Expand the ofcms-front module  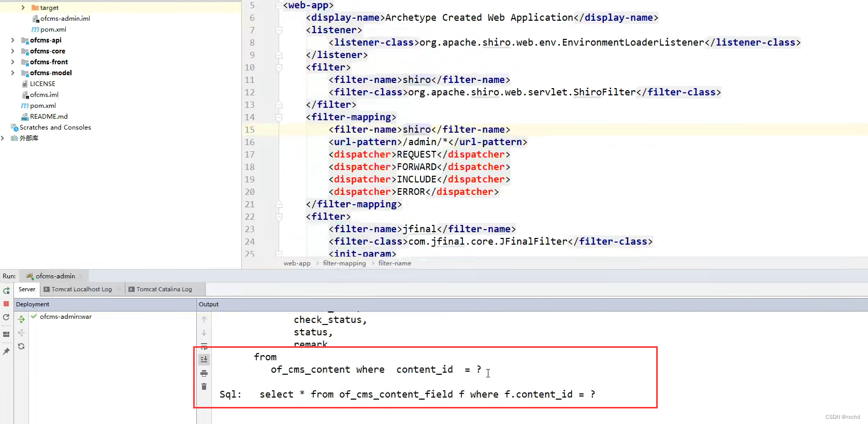tap(12, 62)
